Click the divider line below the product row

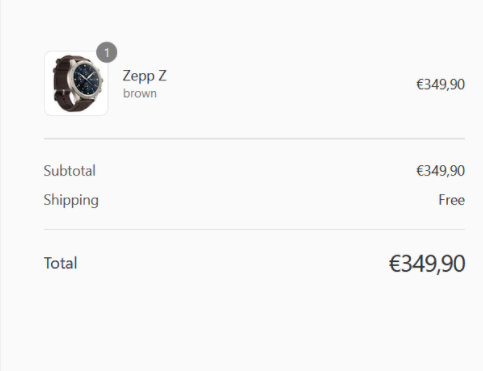[x=254, y=138]
